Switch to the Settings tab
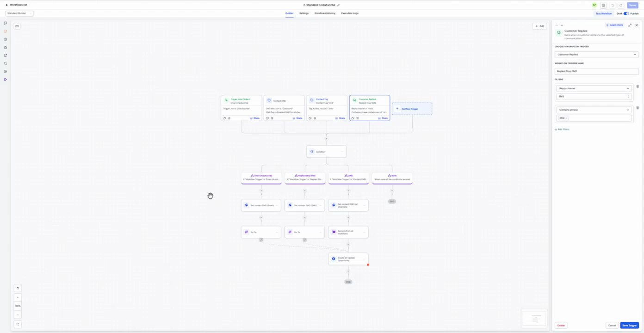644x333 pixels. click(303, 13)
